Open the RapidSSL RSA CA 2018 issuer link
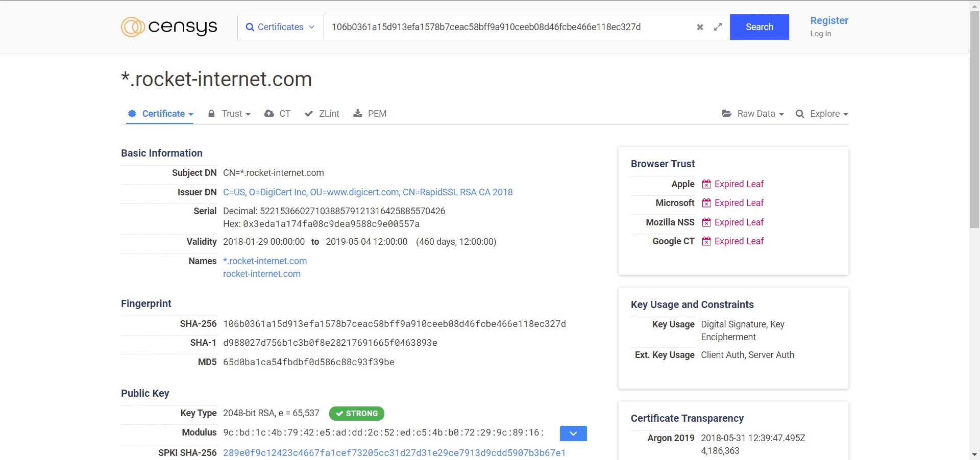Viewport: 980px width, 460px height. click(367, 192)
